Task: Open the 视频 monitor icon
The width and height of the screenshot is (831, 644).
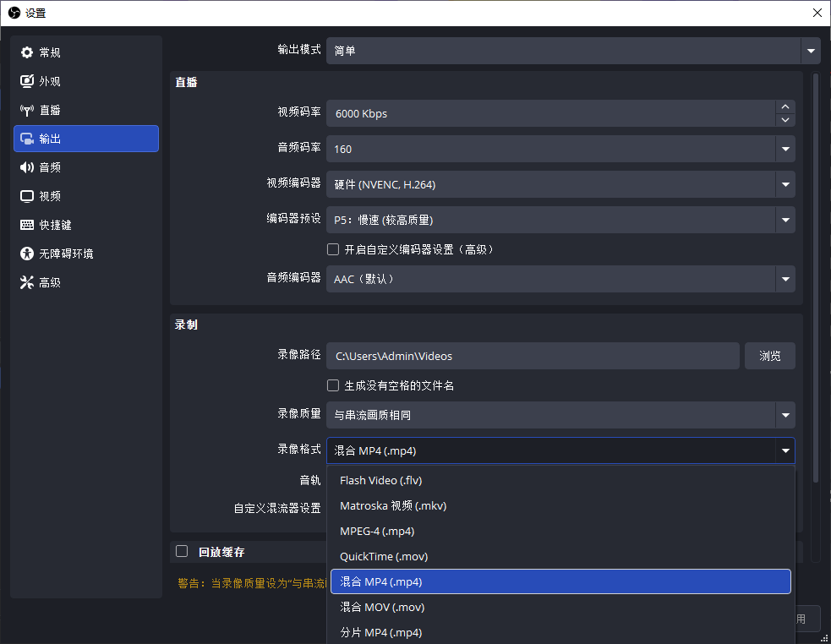Action: (x=27, y=196)
